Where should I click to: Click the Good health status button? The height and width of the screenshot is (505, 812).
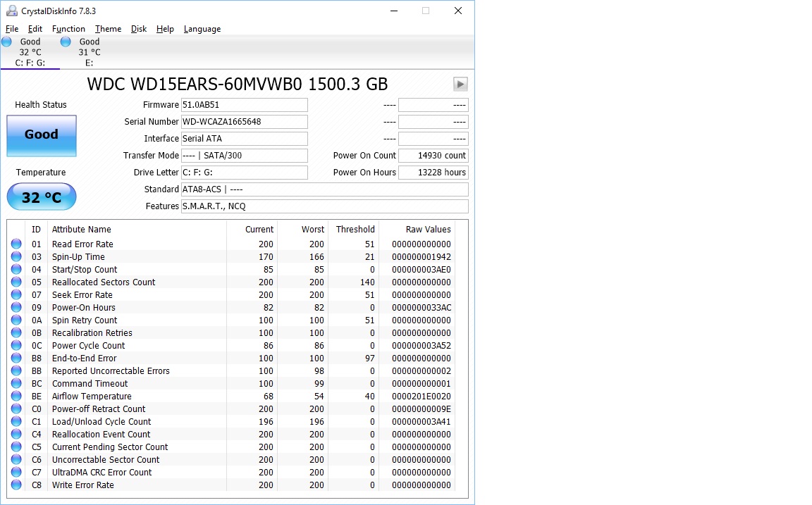42,135
